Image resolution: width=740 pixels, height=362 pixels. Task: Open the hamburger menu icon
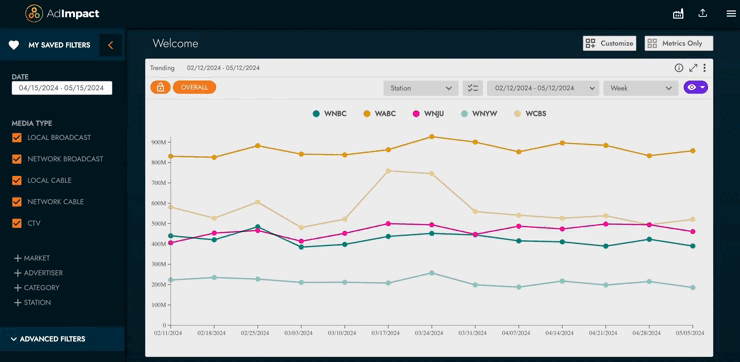731,14
